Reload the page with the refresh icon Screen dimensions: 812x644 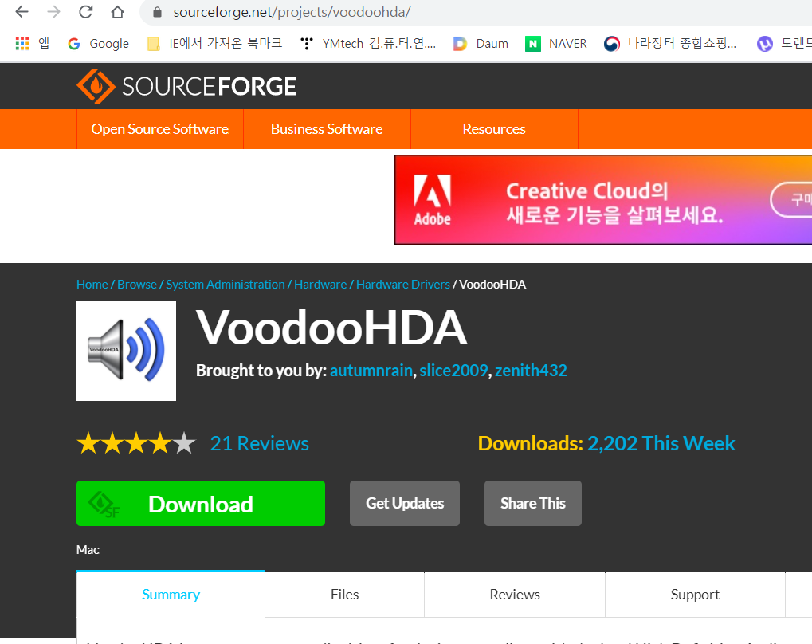pyautogui.click(x=86, y=12)
